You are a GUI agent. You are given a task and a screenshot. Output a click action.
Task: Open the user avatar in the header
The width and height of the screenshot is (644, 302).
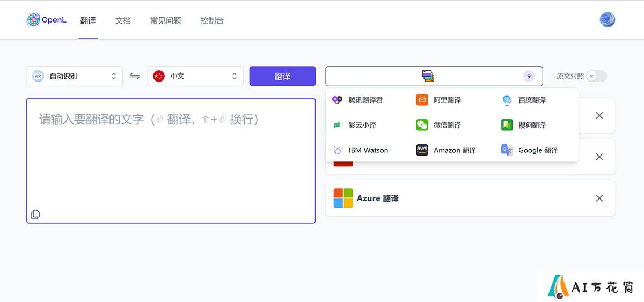coord(607,20)
